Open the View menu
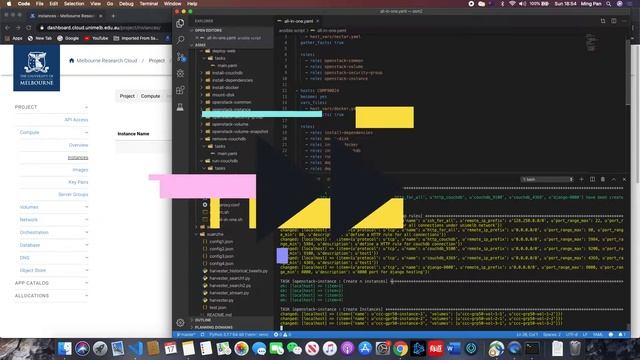The height and width of the screenshot is (360, 640). pyautogui.click(x=96, y=4)
